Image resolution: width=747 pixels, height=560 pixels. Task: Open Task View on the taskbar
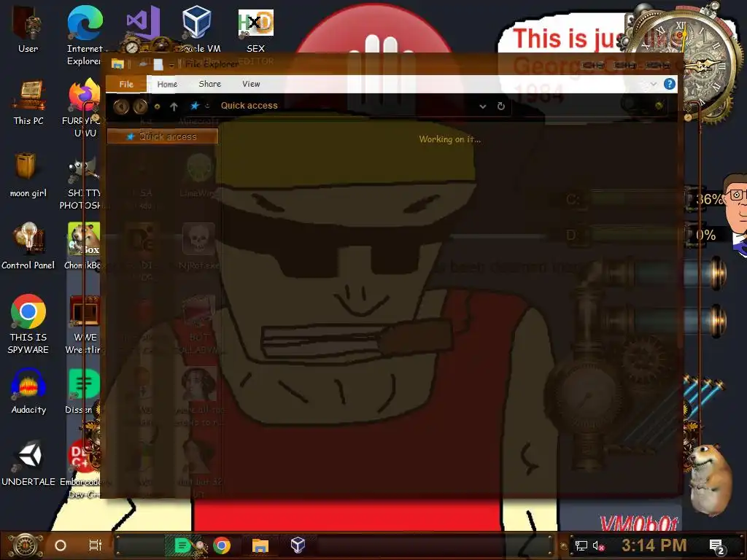96,545
